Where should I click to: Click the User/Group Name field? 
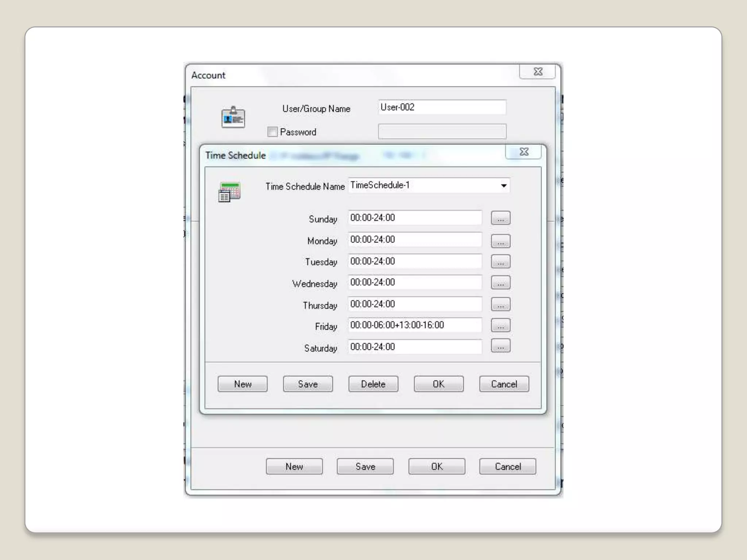[x=442, y=107]
